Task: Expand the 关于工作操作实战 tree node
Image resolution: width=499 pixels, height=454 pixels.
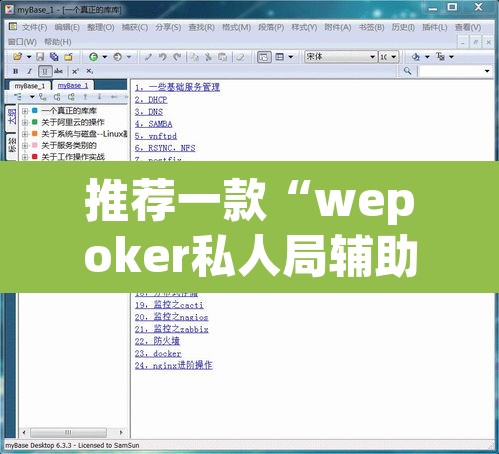Action: [25, 157]
